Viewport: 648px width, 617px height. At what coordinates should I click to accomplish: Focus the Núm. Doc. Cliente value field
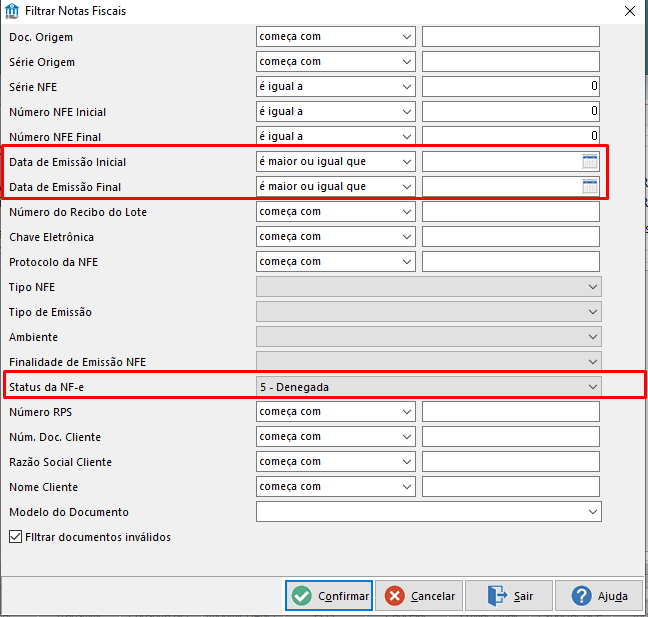(x=511, y=437)
